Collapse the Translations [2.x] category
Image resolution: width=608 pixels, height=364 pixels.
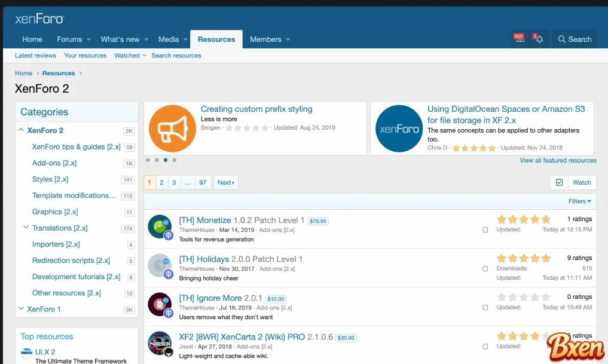(25, 228)
